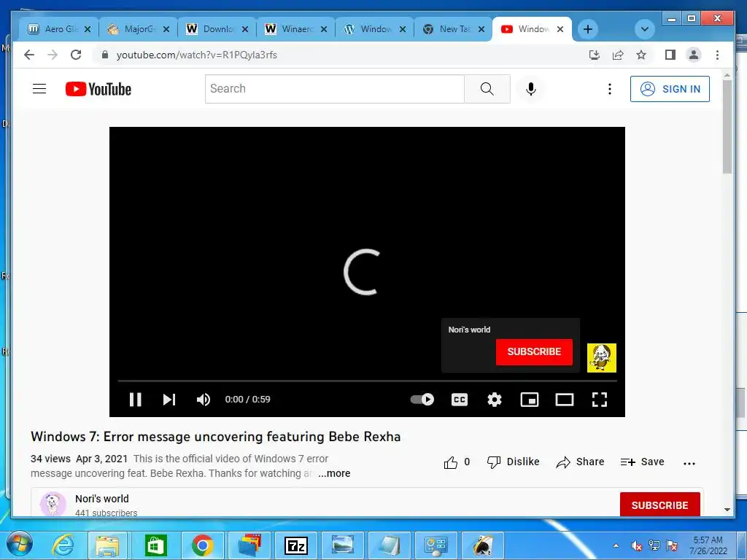Open more actions ellipsis below video
Image resolution: width=747 pixels, height=560 pixels.
689,463
